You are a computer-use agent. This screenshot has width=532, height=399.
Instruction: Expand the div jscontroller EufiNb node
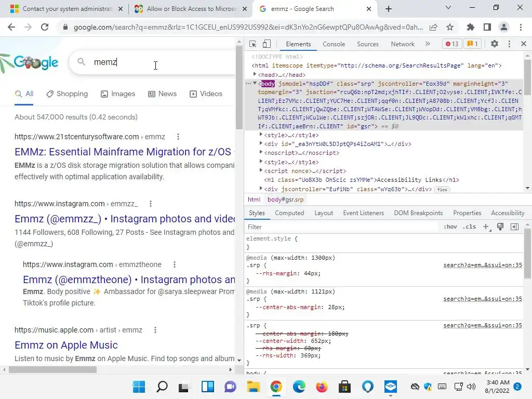[261, 188]
